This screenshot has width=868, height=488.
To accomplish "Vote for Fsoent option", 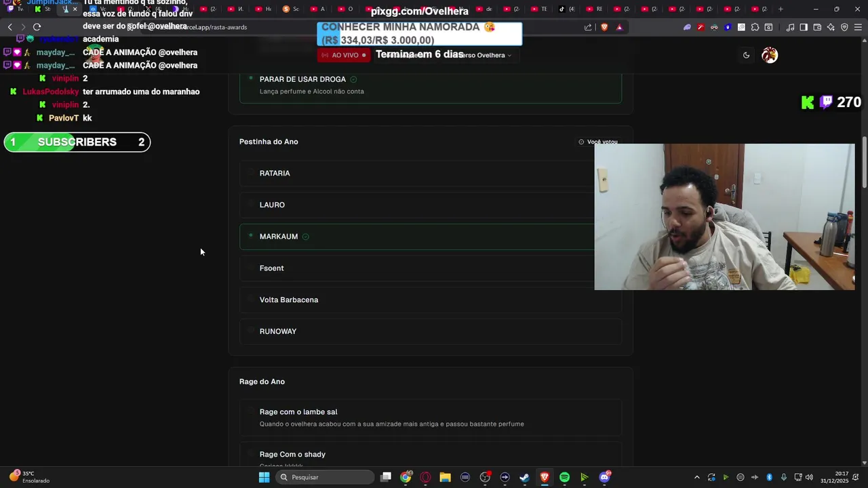I will point(431,268).
